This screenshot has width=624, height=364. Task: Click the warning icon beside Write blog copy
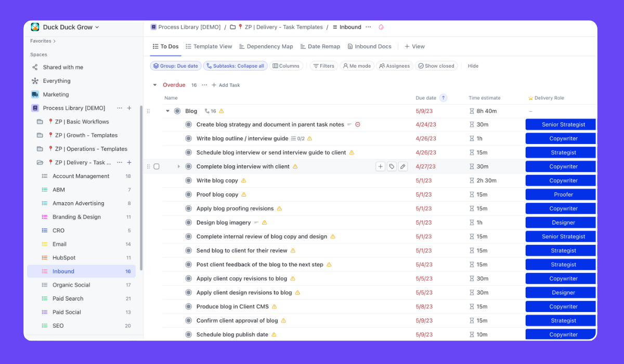coord(243,180)
